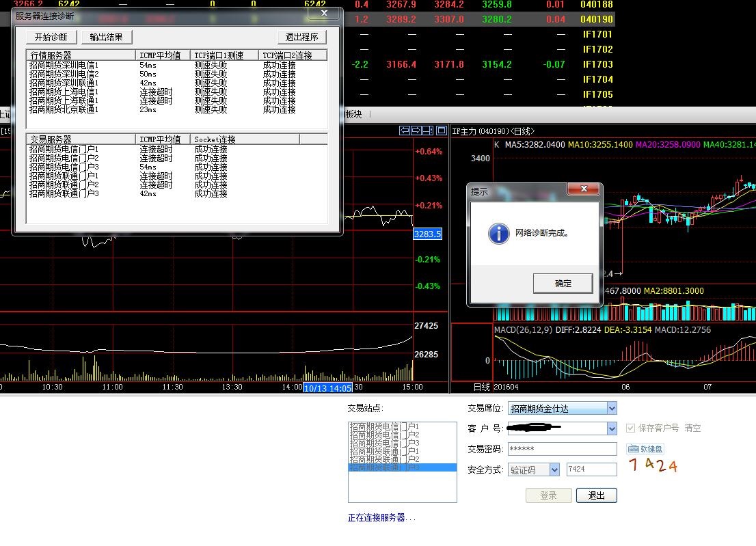
Task: Toggle the 保存客户号 checkbox
Action: click(x=631, y=428)
